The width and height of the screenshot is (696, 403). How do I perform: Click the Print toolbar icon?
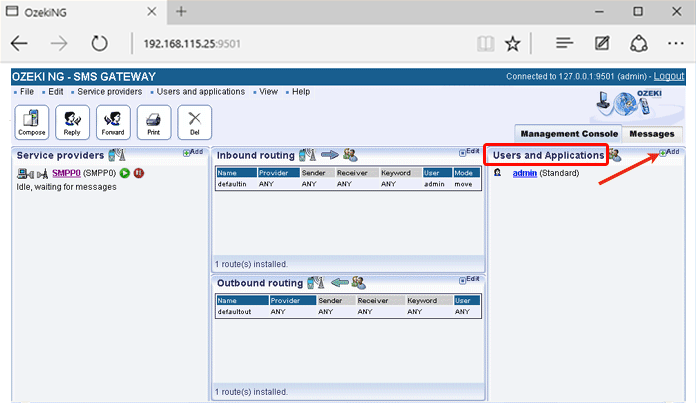(x=154, y=122)
